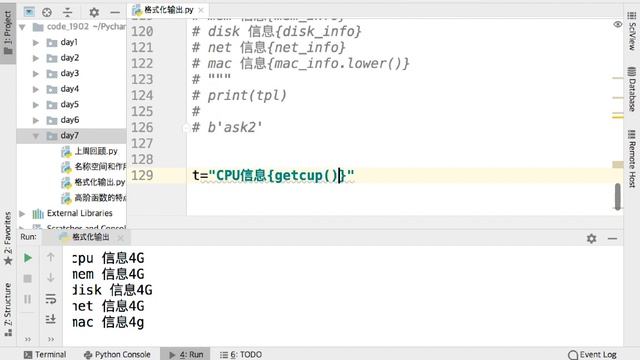Click the green Rerun button in Run panel
Image resolution: width=640 pixels, height=360 pixels.
click(28, 258)
